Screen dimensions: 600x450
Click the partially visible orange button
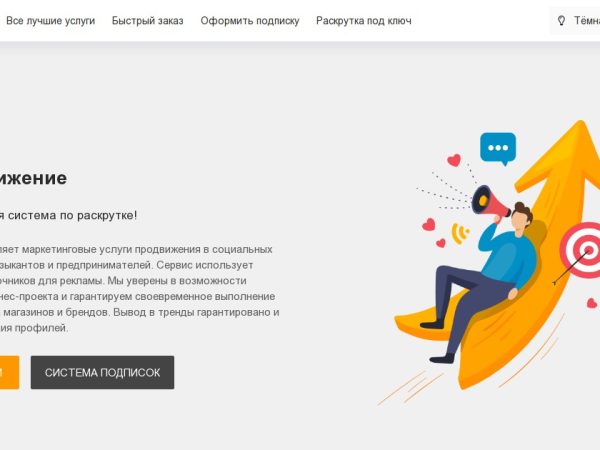click(x=9, y=372)
